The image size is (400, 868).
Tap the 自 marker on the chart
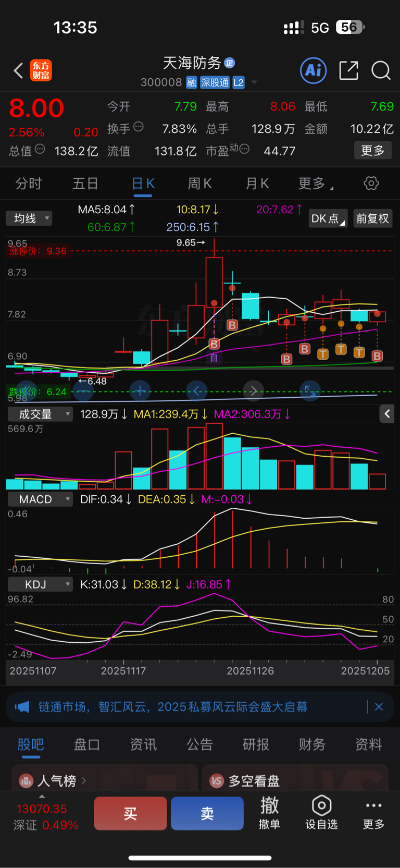point(214,358)
